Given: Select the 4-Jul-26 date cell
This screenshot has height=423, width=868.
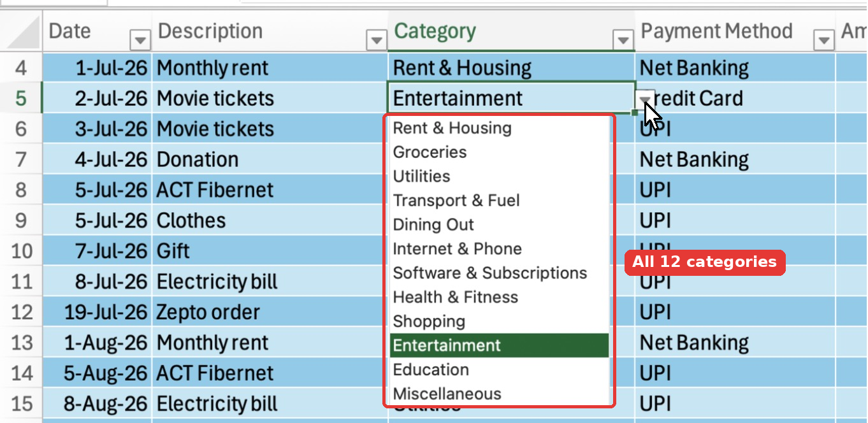Looking at the screenshot, I should coord(97,159).
